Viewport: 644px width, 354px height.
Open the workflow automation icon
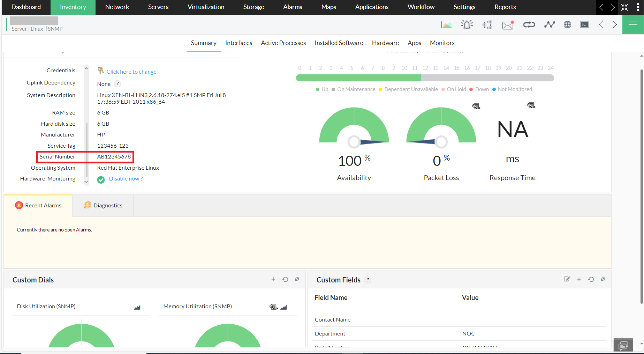487,24
